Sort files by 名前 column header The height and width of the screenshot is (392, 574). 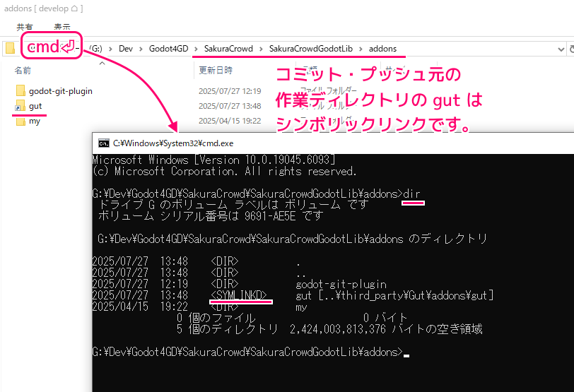pos(23,71)
